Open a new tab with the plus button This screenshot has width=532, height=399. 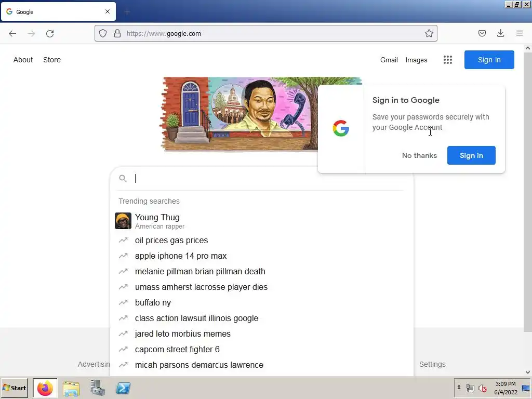coord(127,12)
